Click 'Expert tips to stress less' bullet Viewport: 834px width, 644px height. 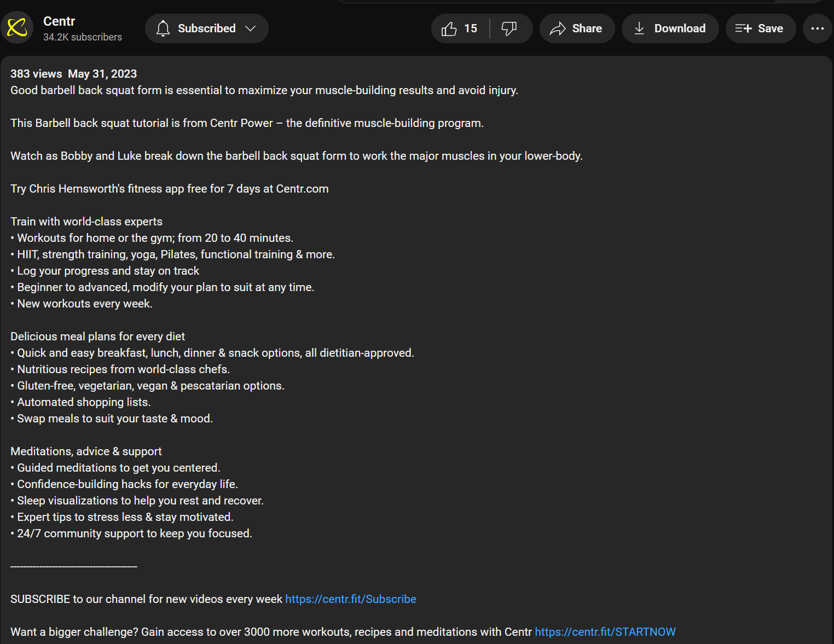tap(122, 517)
